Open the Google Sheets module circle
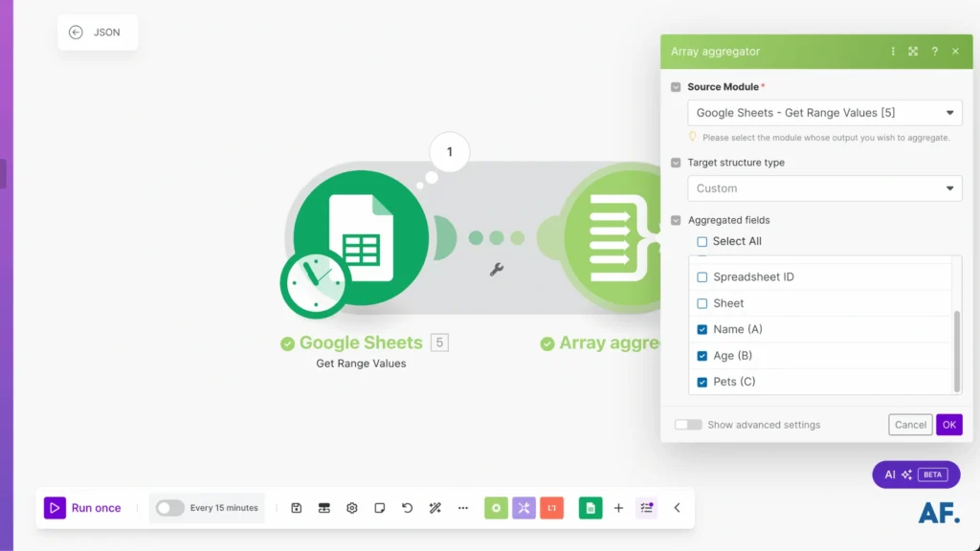Screen dimensions: 980x551 click(361, 237)
